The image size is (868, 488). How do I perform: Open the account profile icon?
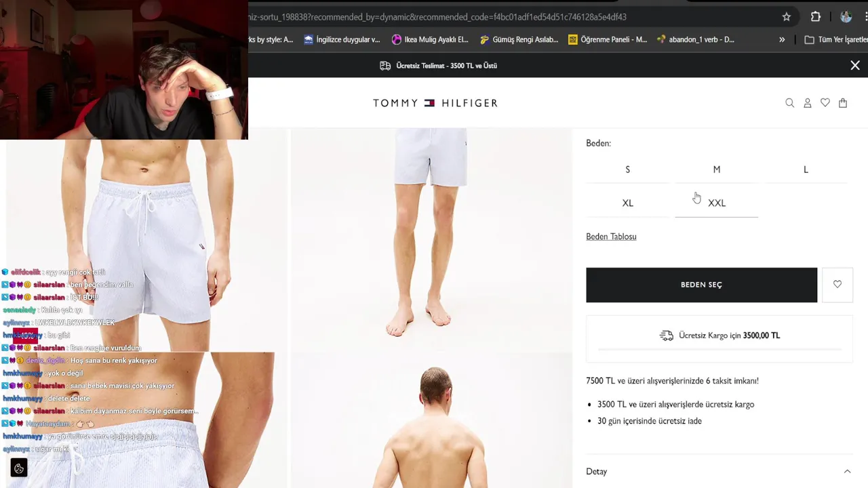coord(808,103)
